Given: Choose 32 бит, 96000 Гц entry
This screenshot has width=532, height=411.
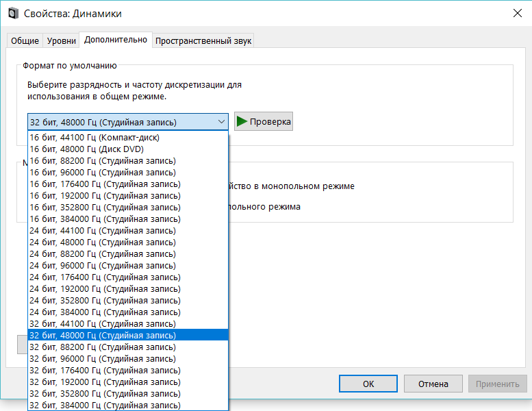Looking at the screenshot, I should (128, 359).
